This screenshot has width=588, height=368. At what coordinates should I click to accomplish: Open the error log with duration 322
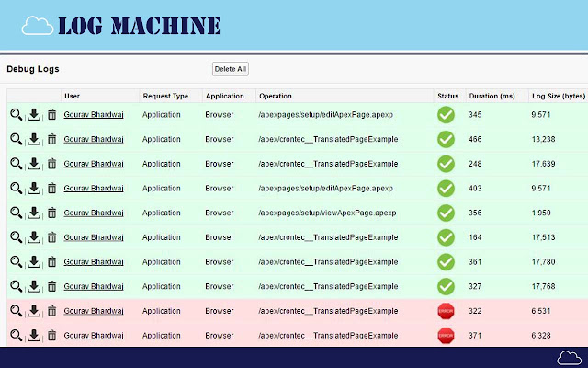[x=17, y=311]
